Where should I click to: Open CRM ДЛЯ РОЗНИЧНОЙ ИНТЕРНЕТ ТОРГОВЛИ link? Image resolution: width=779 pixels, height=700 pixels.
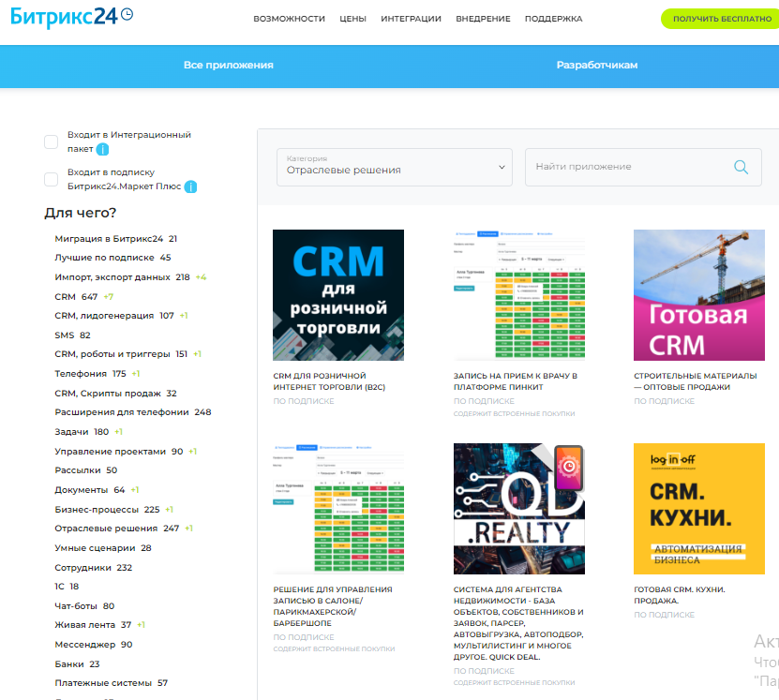click(x=329, y=381)
